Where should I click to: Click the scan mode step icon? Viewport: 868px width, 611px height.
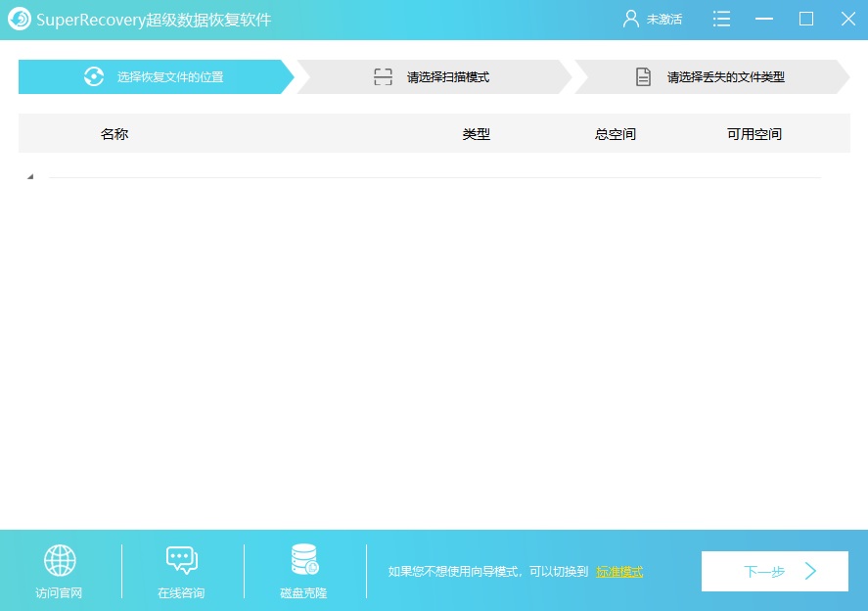click(x=383, y=77)
